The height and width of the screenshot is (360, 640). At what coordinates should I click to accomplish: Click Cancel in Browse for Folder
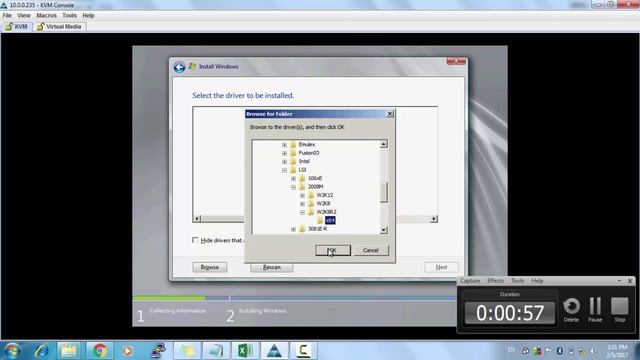[x=371, y=250]
